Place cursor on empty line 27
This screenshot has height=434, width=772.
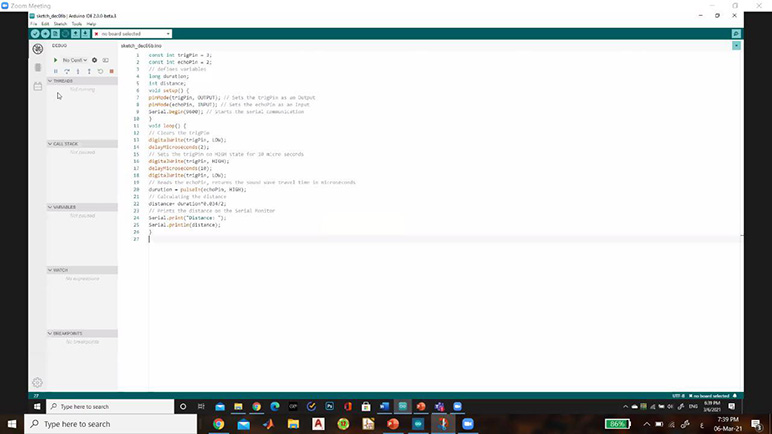443,239
